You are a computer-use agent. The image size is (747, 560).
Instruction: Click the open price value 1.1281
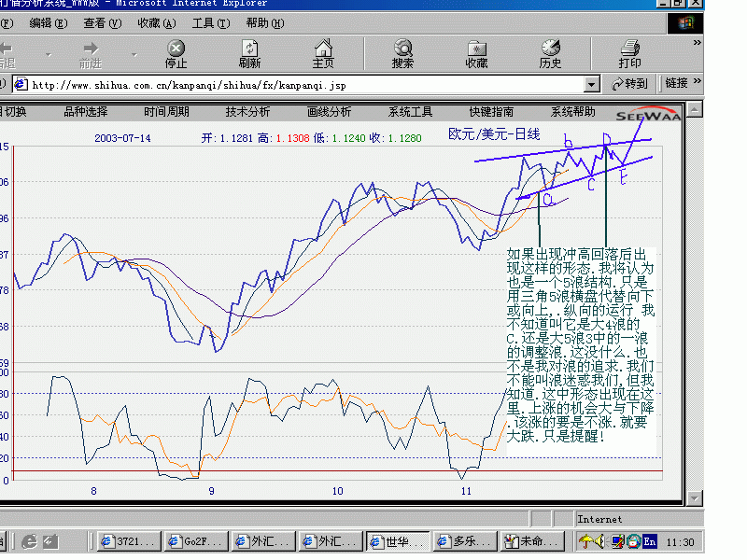tap(236, 138)
